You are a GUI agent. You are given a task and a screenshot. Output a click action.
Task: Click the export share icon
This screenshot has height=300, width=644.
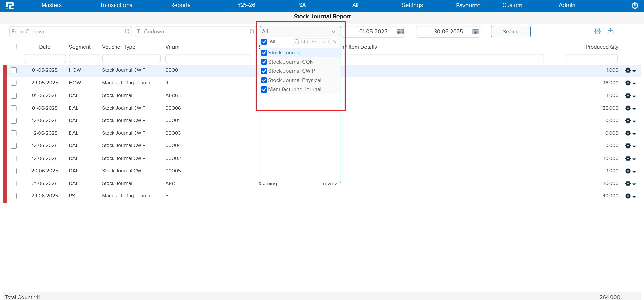pyautogui.click(x=610, y=31)
